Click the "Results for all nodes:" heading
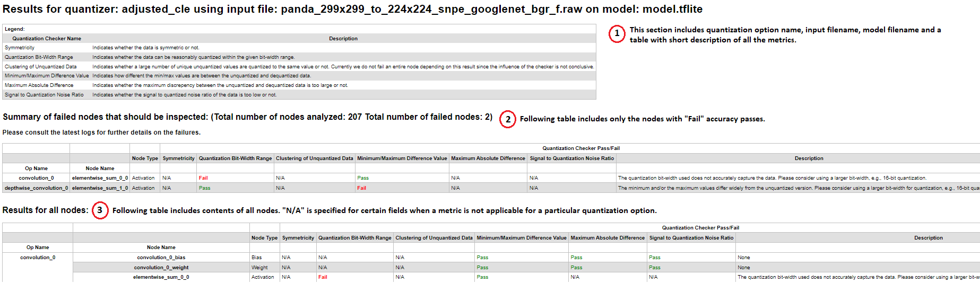The width and height of the screenshot is (980, 283). (46, 210)
